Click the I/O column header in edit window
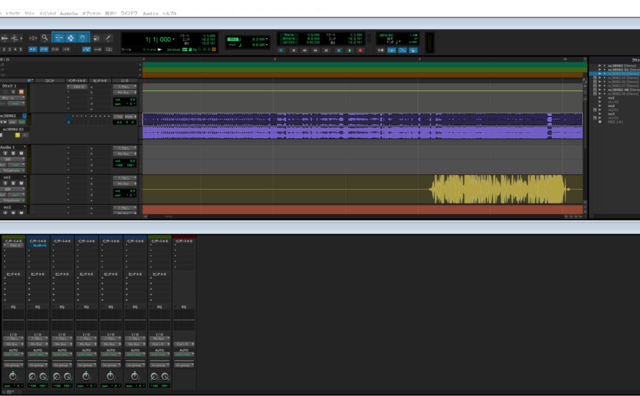This screenshot has width=640, height=396. tap(124, 80)
